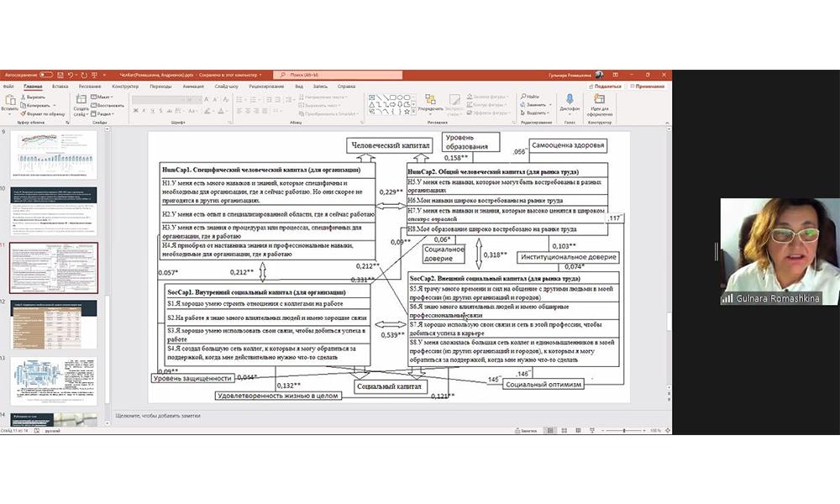Select slide 13 word cloud thumbnail
This screenshot has height=504, width=840.
click(54, 381)
